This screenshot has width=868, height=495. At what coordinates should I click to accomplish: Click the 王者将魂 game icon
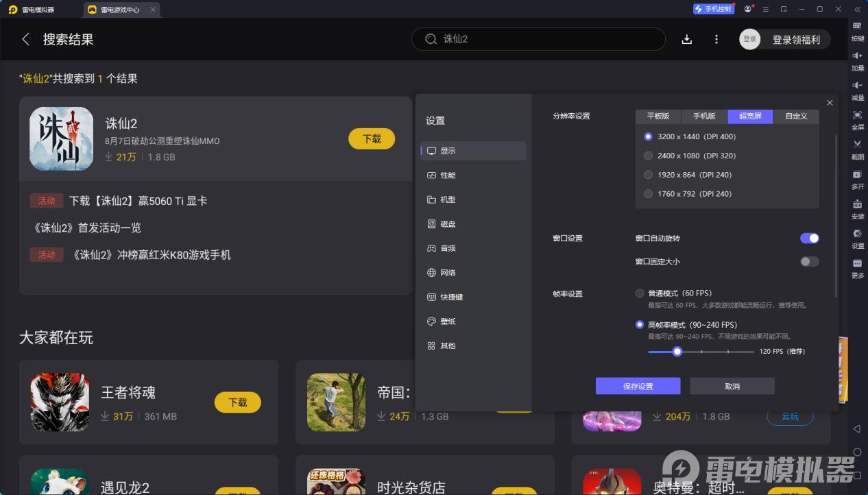60,402
